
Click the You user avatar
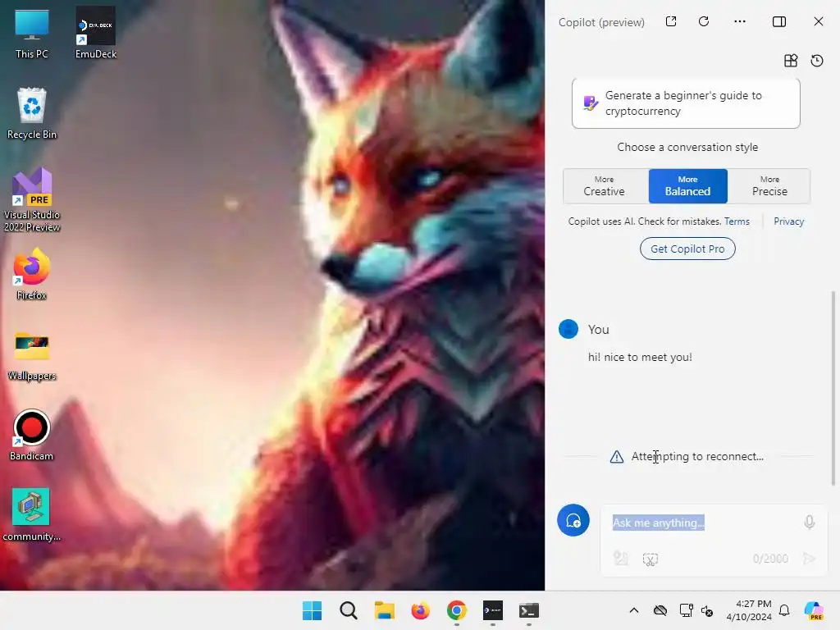coord(568,329)
